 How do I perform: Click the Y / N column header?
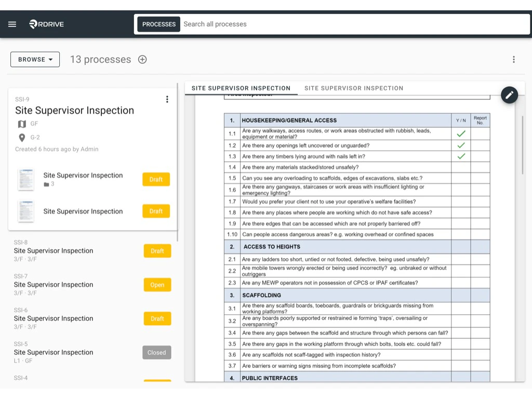461,121
